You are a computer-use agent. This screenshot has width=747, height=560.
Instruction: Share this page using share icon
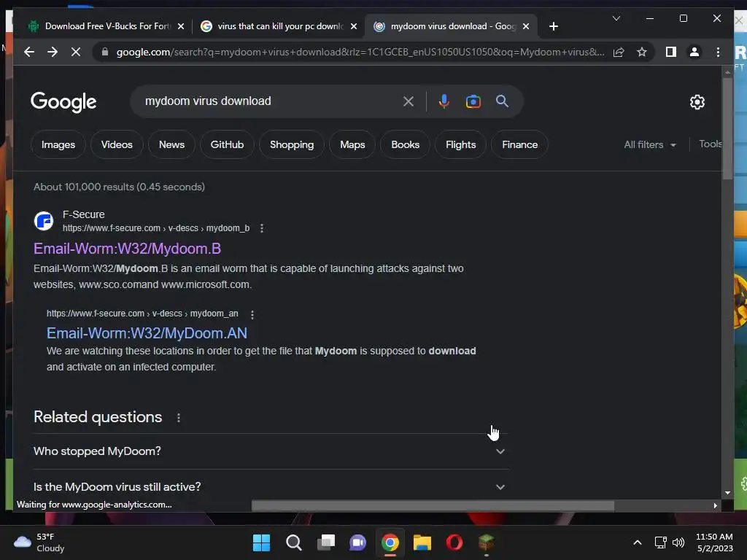point(619,52)
